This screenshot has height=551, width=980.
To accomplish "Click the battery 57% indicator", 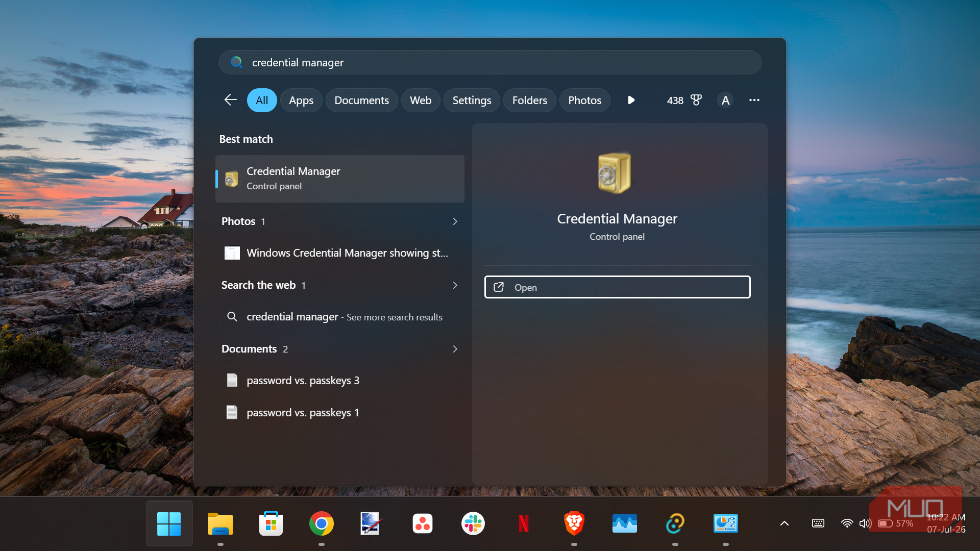I will [x=895, y=523].
